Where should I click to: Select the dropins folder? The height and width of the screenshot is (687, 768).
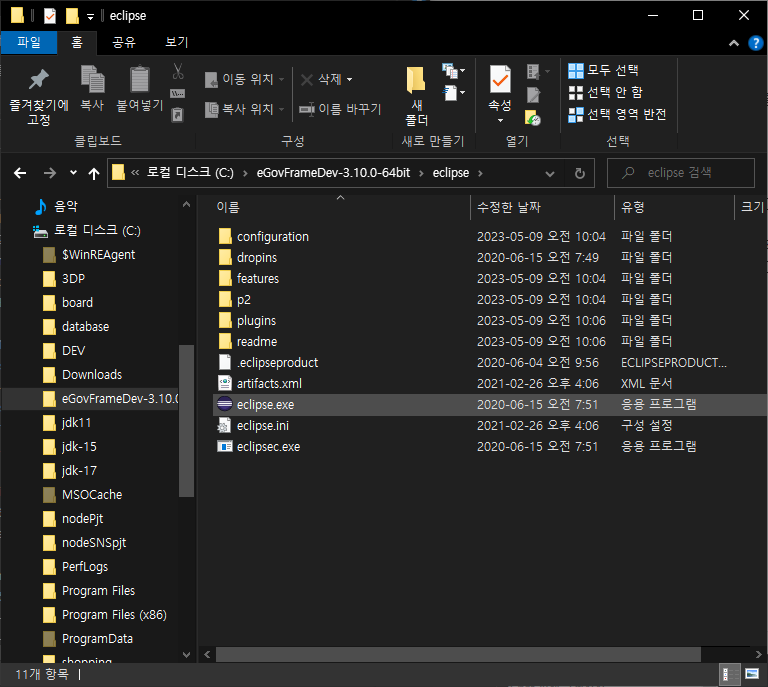coord(490,258)
